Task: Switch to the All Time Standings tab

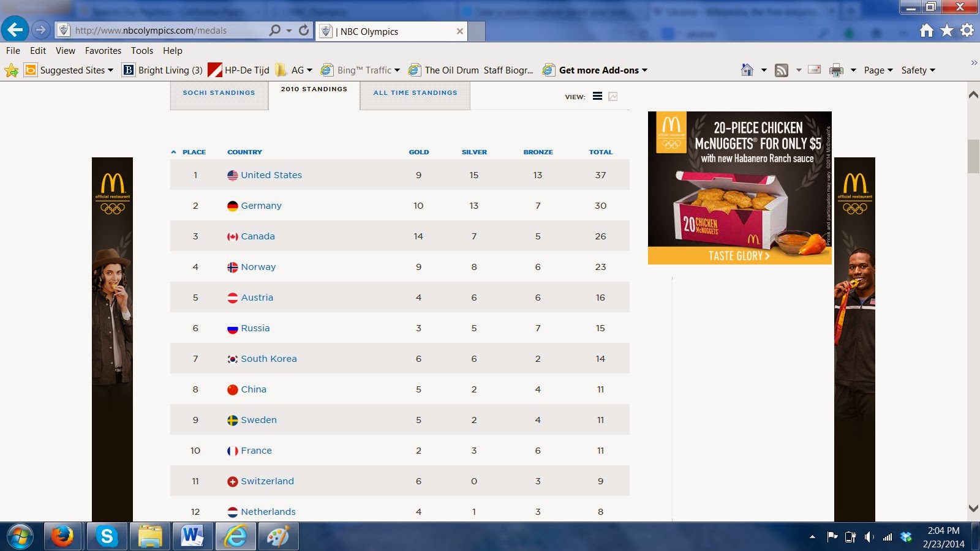Action: [x=415, y=96]
